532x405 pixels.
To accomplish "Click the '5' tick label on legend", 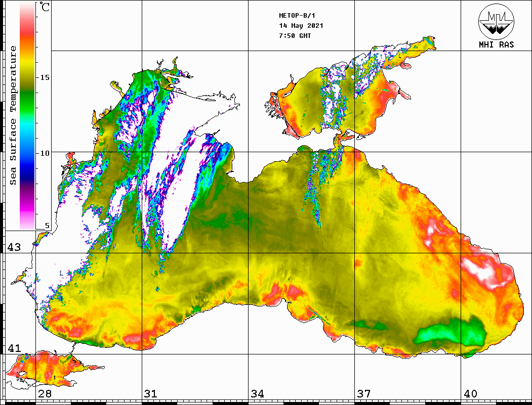I will click(47, 226).
